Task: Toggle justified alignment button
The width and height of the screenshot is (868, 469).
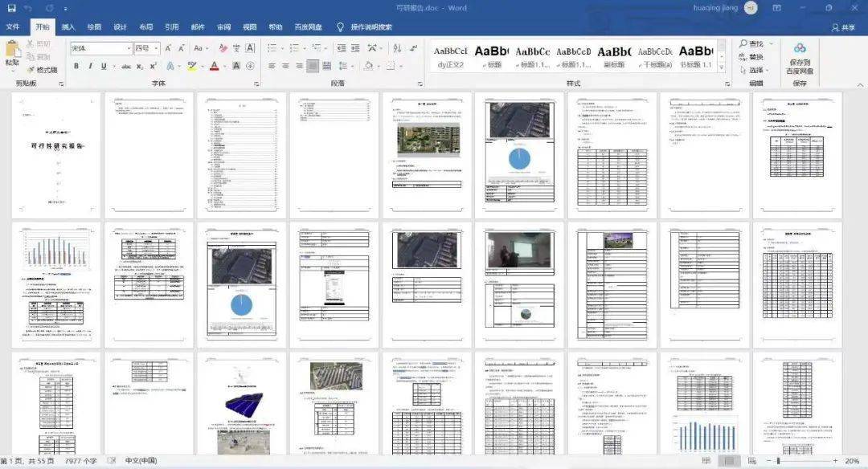Action: pos(313,66)
